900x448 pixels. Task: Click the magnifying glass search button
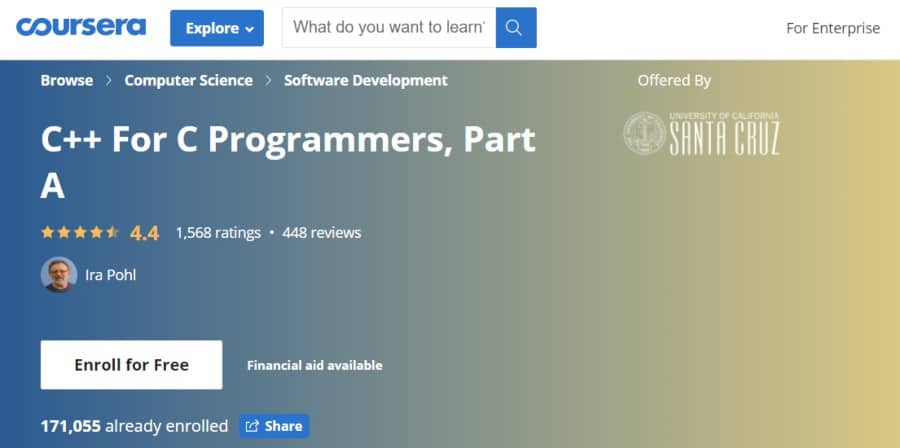[x=516, y=28]
